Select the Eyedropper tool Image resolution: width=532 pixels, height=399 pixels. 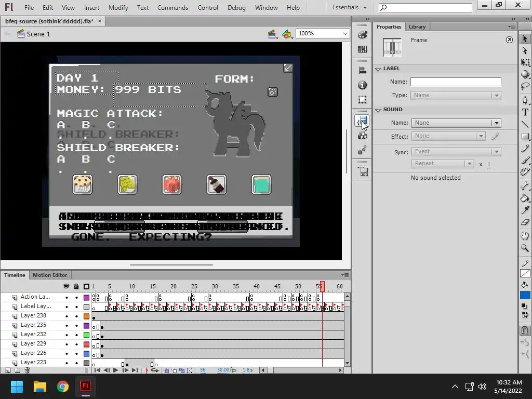point(525,210)
